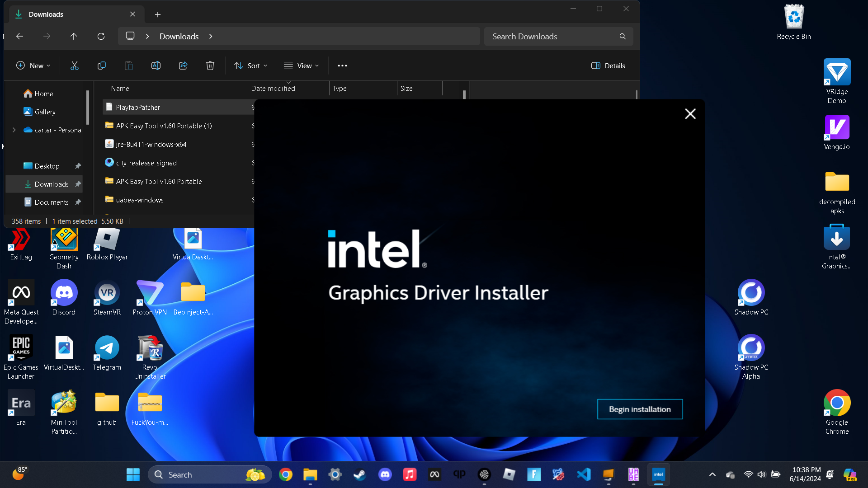Close the Intel Graphics Driver Installer
The height and width of the screenshot is (488, 868).
point(690,114)
